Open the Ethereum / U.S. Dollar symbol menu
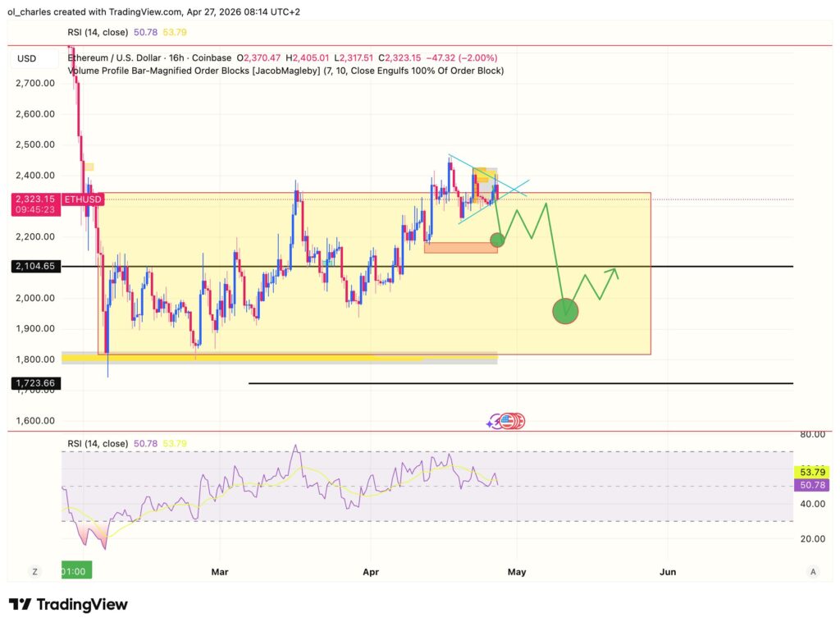This screenshot has width=840, height=627. click(115, 58)
